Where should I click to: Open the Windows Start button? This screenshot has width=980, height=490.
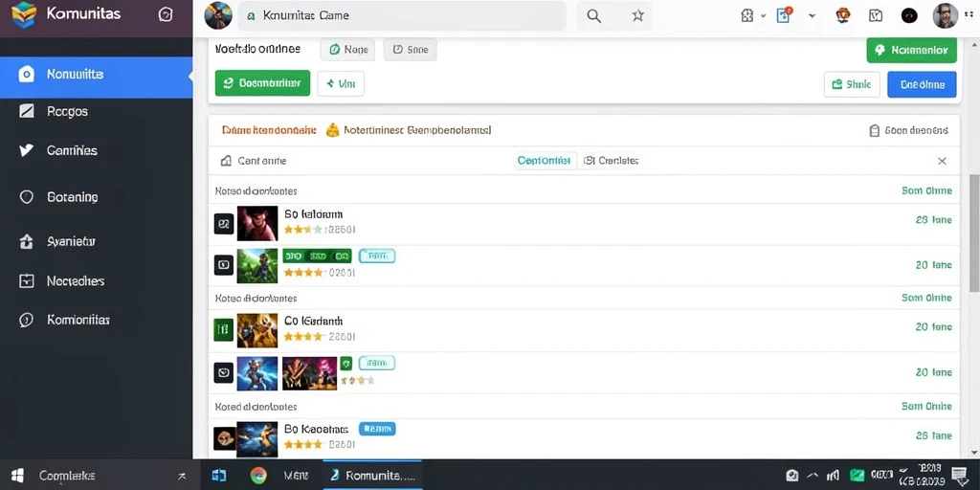(x=17, y=476)
